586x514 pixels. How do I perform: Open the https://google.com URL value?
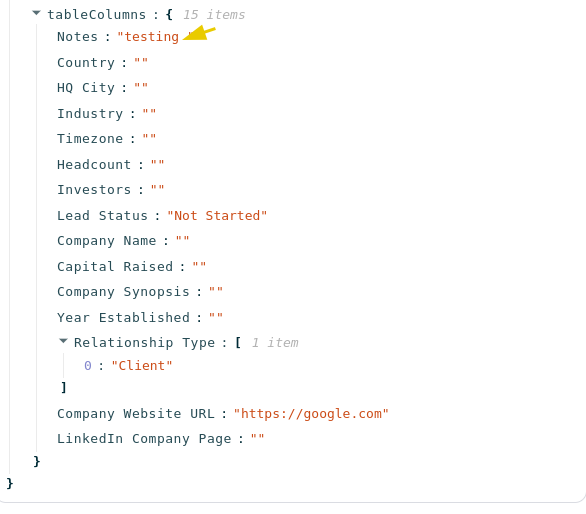pyautogui.click(x=311, y=413)
